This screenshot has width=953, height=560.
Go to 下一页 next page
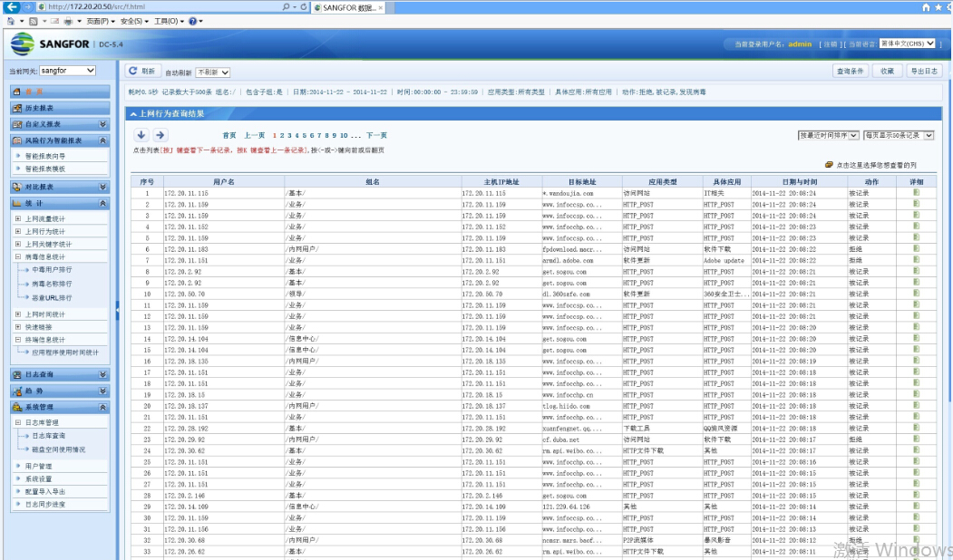(x=376, y=135)
